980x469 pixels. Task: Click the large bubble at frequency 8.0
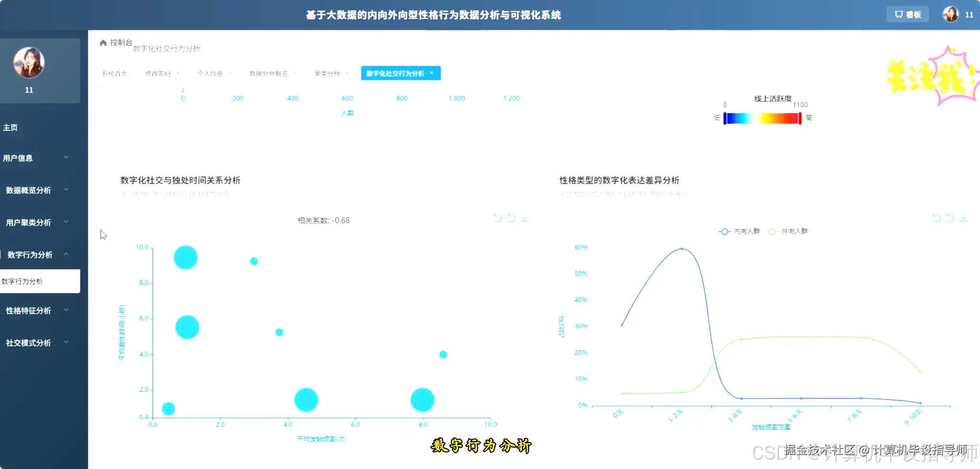[422, 400]
